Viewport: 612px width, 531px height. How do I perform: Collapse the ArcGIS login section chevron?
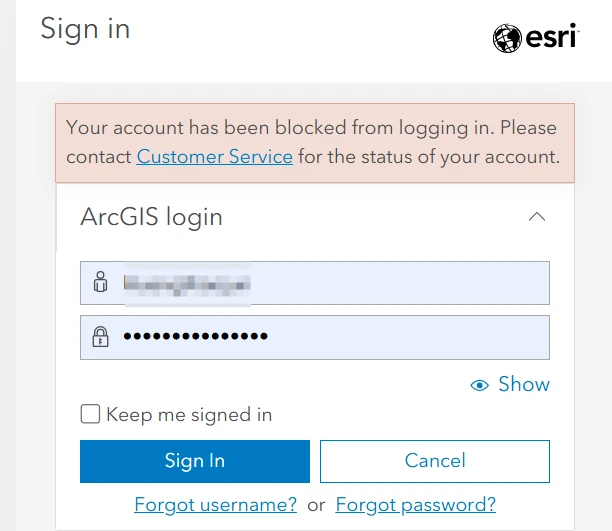[537, 217]
